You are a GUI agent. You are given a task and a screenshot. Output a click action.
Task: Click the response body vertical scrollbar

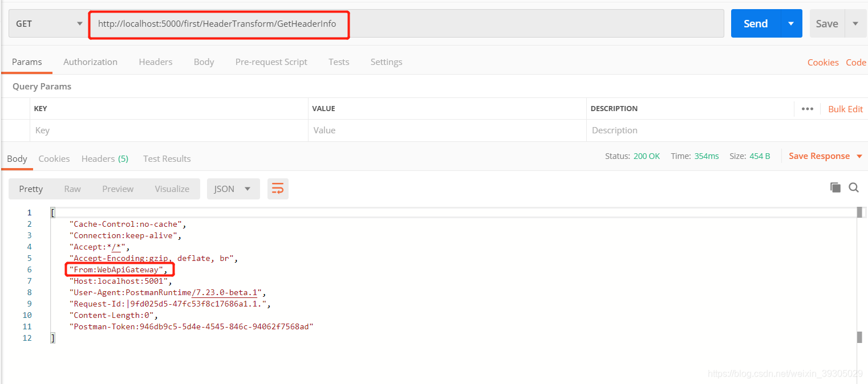pos(859,273)
